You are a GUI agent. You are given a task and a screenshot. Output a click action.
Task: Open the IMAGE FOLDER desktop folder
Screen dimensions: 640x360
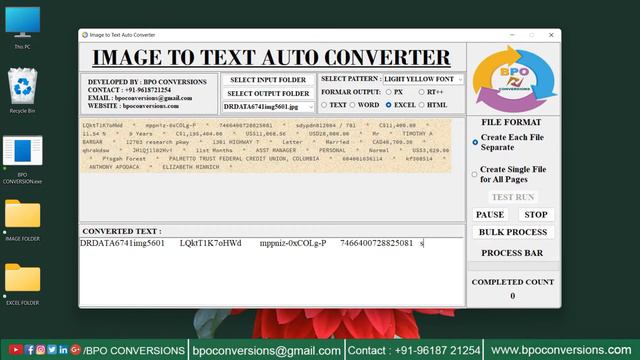tap(22, 220)
